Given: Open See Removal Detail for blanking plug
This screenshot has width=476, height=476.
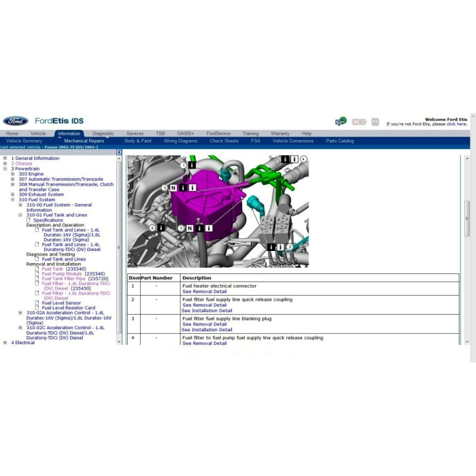Looking at the screenshot, I should [205, 324].
